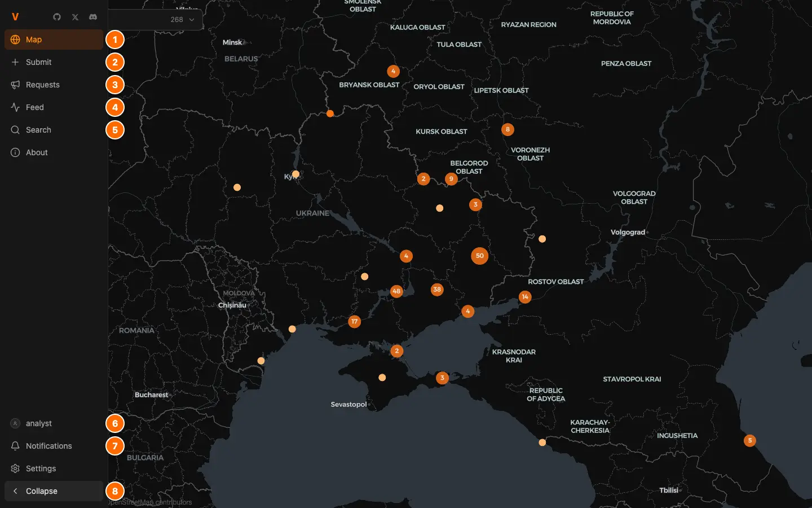Click the 3 cluster east of Crimea
Image resolution: width=812 pixels, height=508 pixels.
(443, 378)
